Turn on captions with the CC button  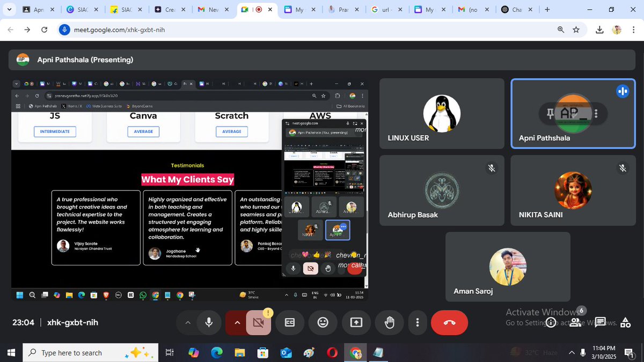tap(290, 322)
